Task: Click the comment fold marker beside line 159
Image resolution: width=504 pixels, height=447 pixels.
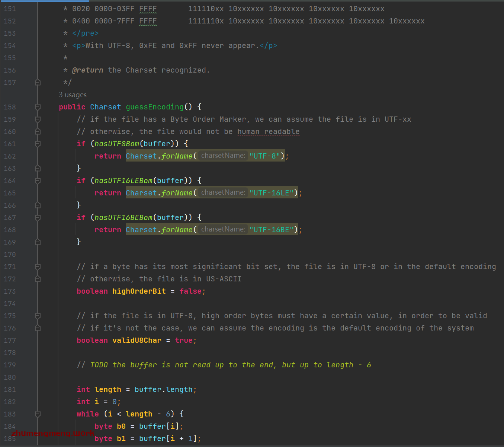Action: [37, 119]
